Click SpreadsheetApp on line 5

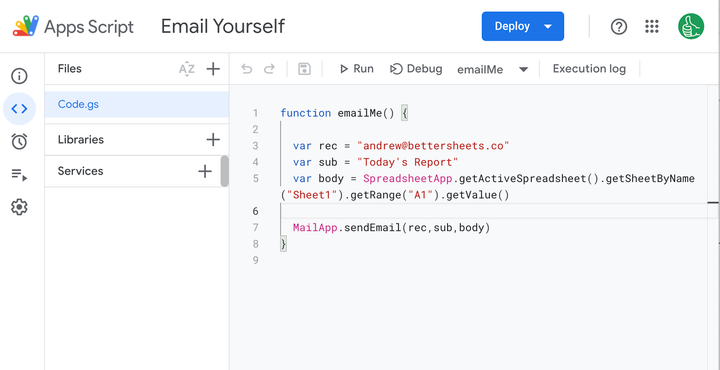pos(408,179)
